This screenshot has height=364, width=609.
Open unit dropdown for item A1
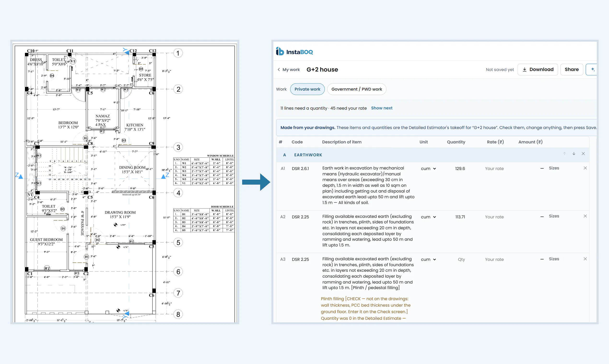tap(428, 169)
